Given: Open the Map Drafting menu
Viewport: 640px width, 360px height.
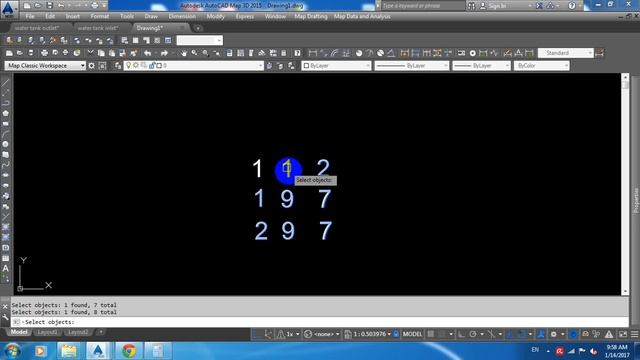Looking at the screenshot, I should click(311, 17).
